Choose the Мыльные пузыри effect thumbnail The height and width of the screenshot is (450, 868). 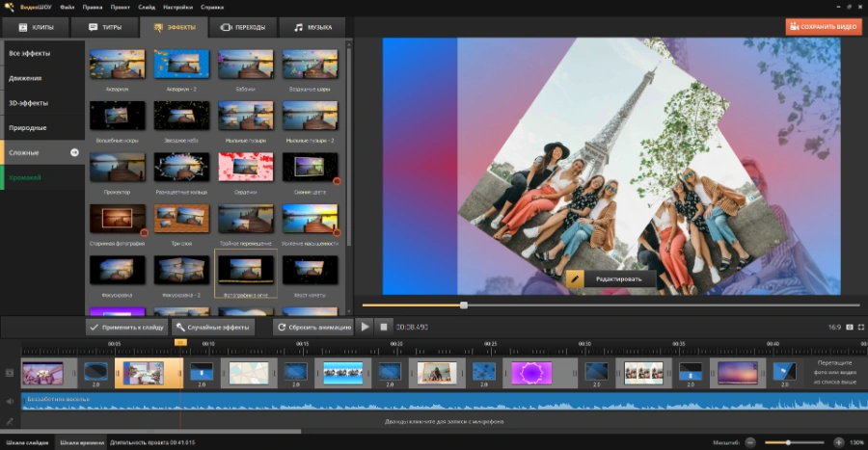click(246, 116)
